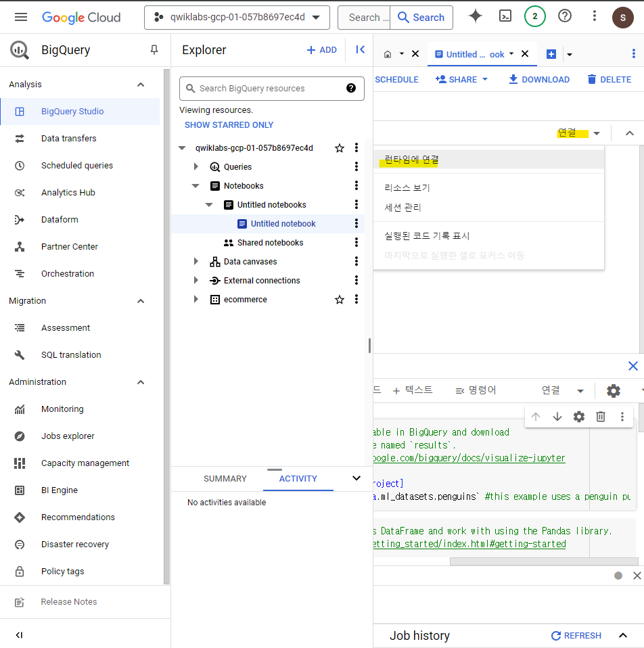The height and width of the screenshot is (648, 644).
Task: Open actions menu for Data canvases
Action: [x=356, y=261]
